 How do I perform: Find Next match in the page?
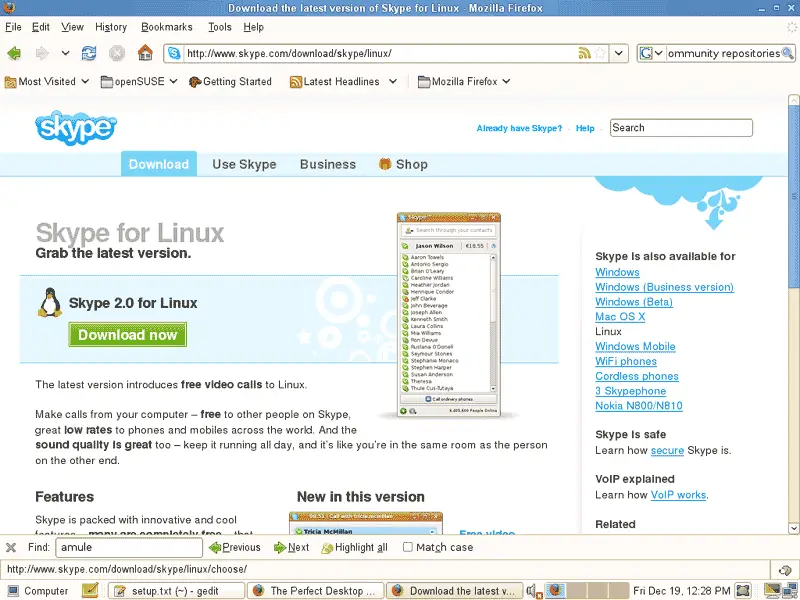click(291, 547)
